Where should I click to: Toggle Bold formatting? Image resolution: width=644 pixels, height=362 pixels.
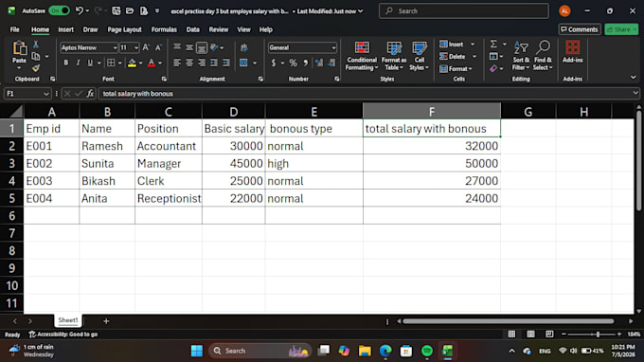click(65, 63)
